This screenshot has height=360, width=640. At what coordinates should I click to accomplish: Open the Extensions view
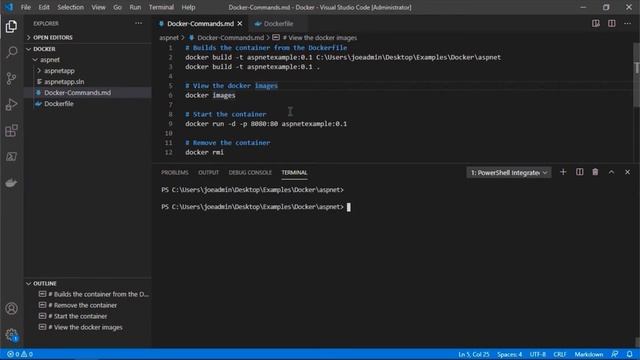[11, 131]
